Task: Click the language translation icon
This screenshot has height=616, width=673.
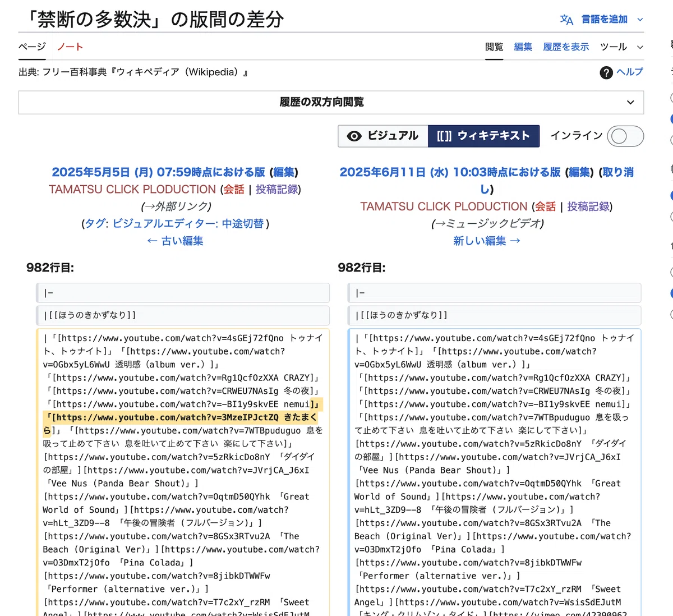Action: click(566, 20)
